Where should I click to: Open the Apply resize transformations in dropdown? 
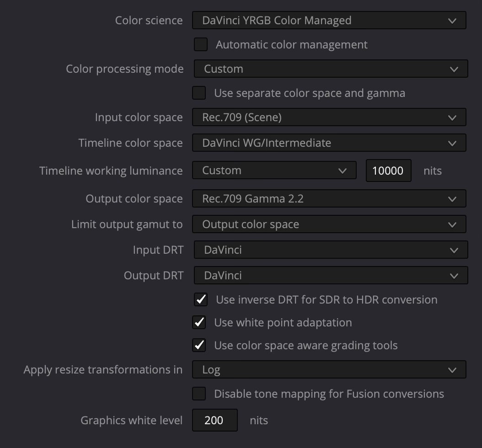pyautogui.click(x=329, y=369)
